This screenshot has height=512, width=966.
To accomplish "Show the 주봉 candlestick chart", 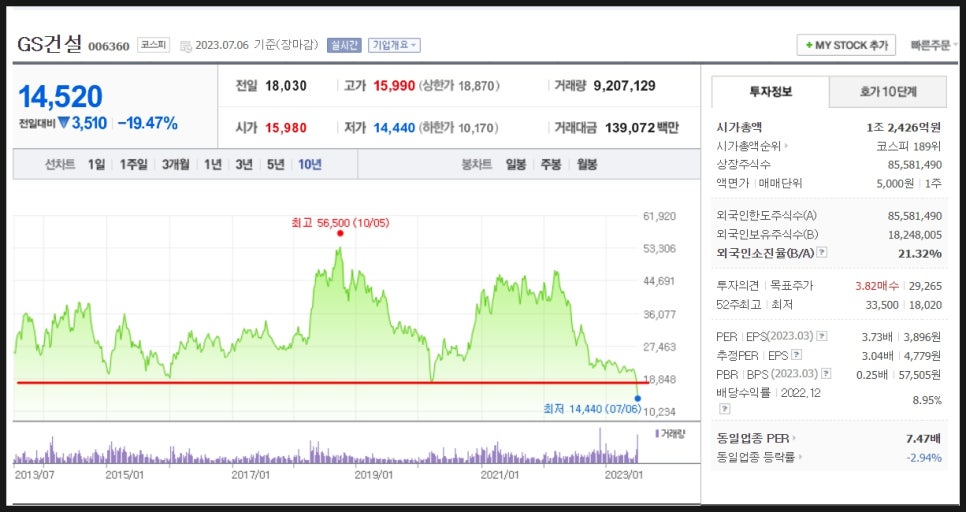I will point(551,165).
